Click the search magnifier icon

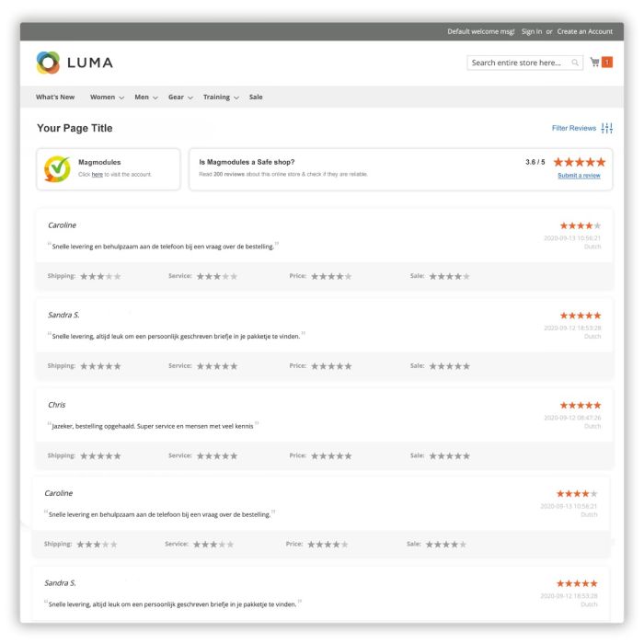pyautogui.click(x=575, y=63)
